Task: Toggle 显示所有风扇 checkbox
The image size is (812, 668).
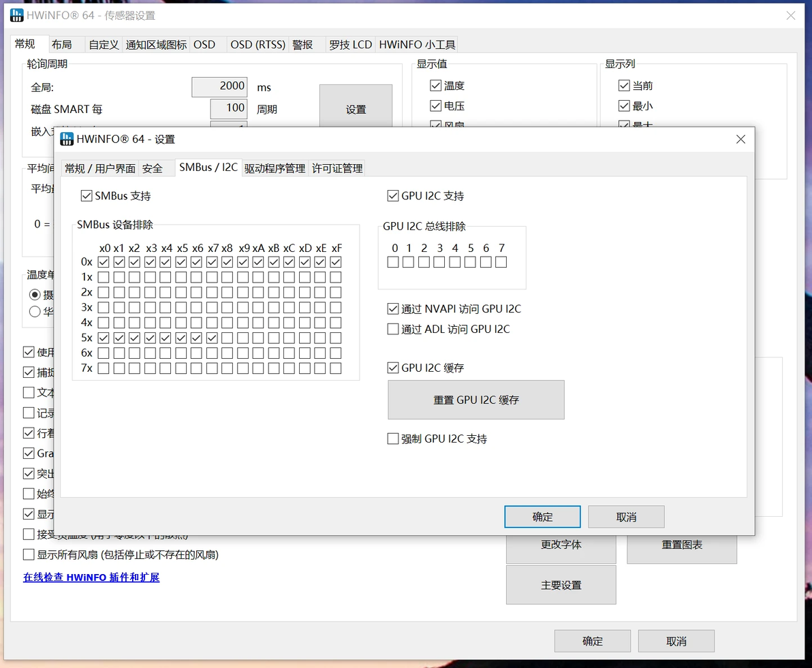Action: tap(29, 554)
